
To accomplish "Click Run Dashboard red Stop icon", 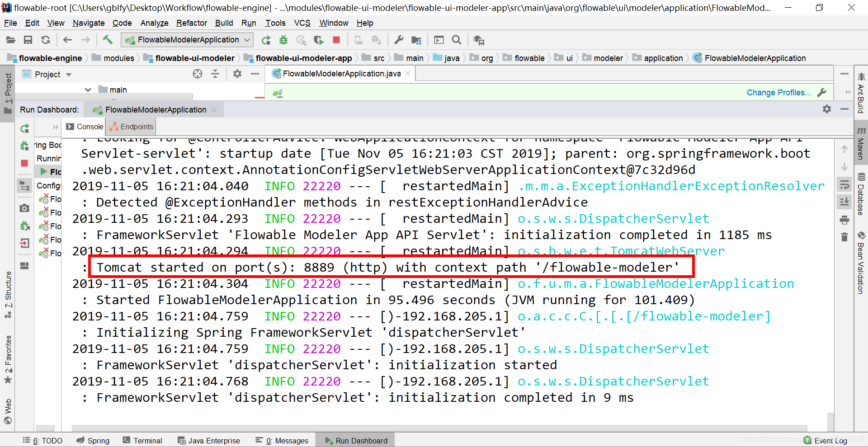I will coord(25,163).
